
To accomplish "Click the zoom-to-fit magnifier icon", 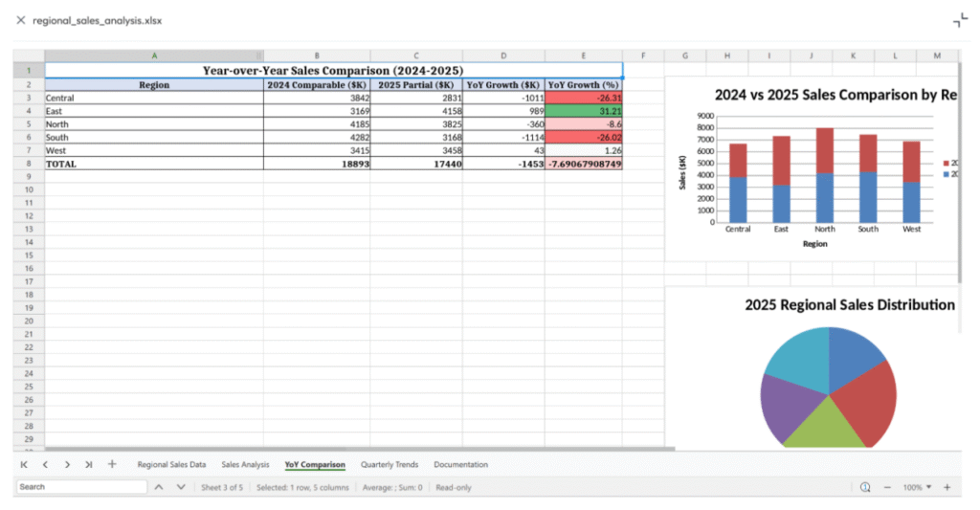I will click(865, 487).
